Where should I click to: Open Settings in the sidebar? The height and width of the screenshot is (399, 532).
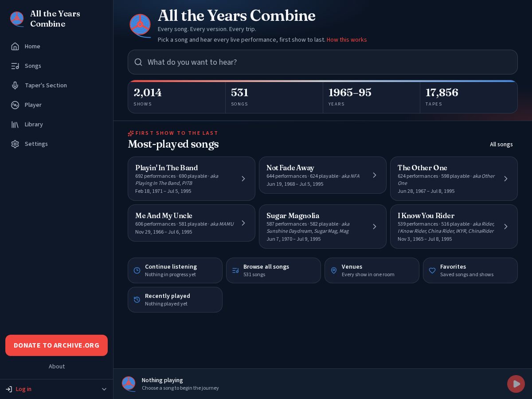tap(57, 144)
